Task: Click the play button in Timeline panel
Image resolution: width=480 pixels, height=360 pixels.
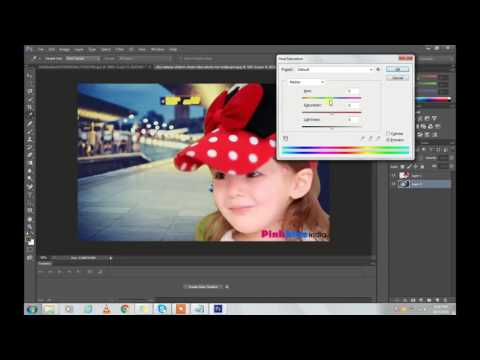Action: pos(60,272)
